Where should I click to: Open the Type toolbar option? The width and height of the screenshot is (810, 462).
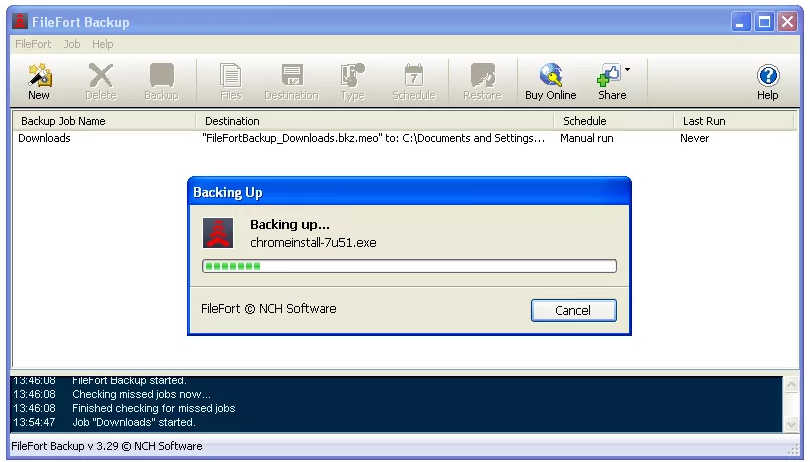point(353,82)
